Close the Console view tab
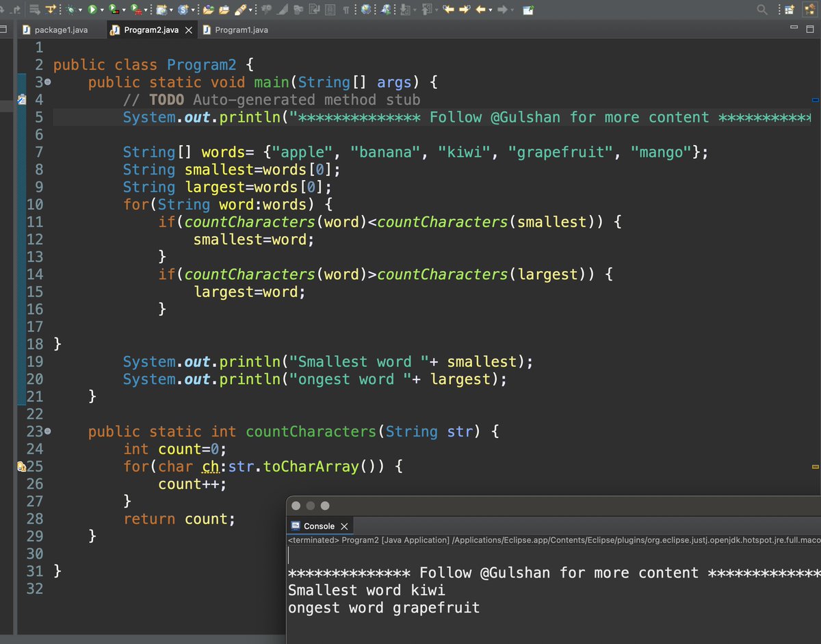Viewport: 821px width, 644px height. tap(344, 526)
